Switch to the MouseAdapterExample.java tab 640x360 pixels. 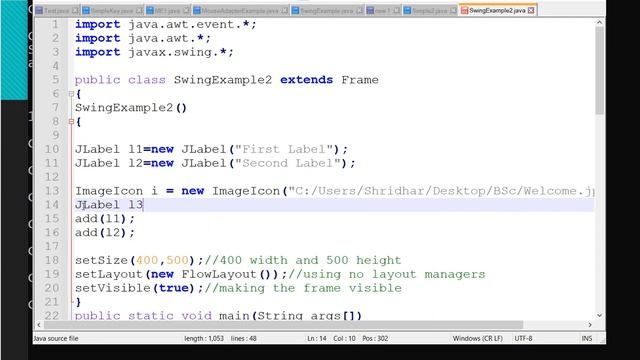240,11
